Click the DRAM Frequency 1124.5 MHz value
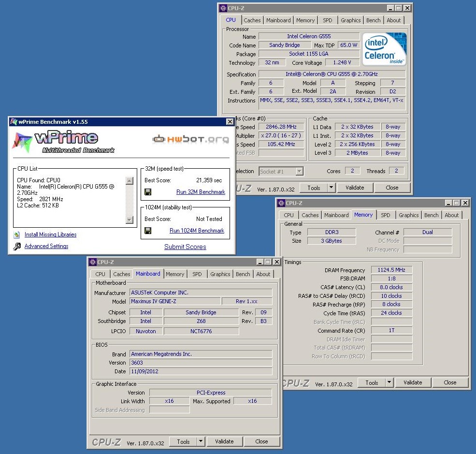 [391, 270]
